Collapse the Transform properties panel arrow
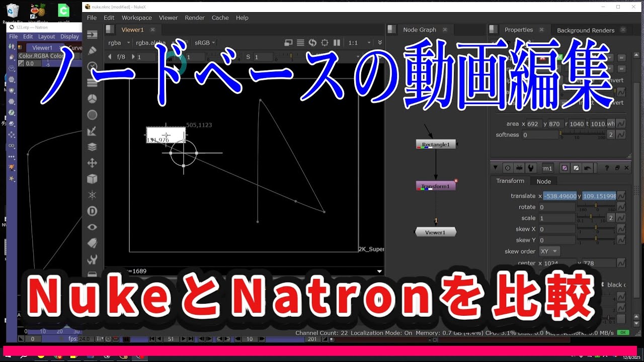The width and height of the screenshot is (644, 362). tap(495, 168)
